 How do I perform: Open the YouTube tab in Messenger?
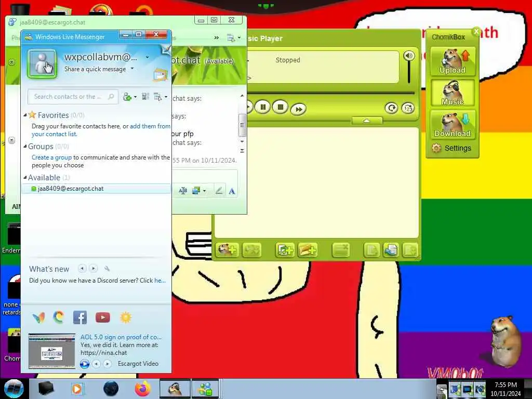[103, 317]
